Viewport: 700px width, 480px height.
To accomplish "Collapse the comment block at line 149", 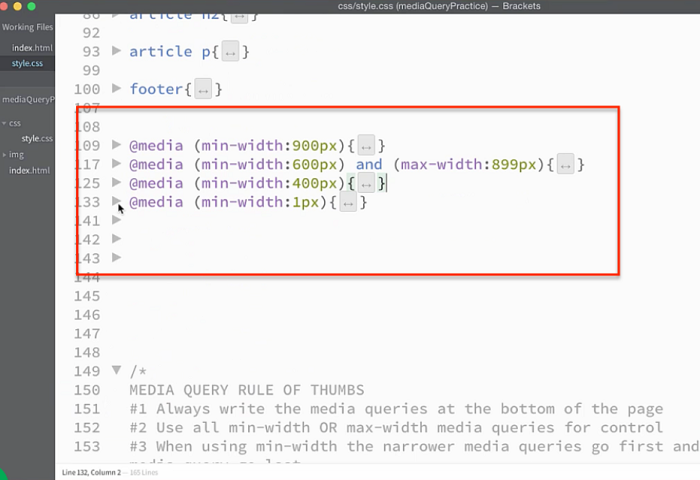I will (x=118, y=371).
